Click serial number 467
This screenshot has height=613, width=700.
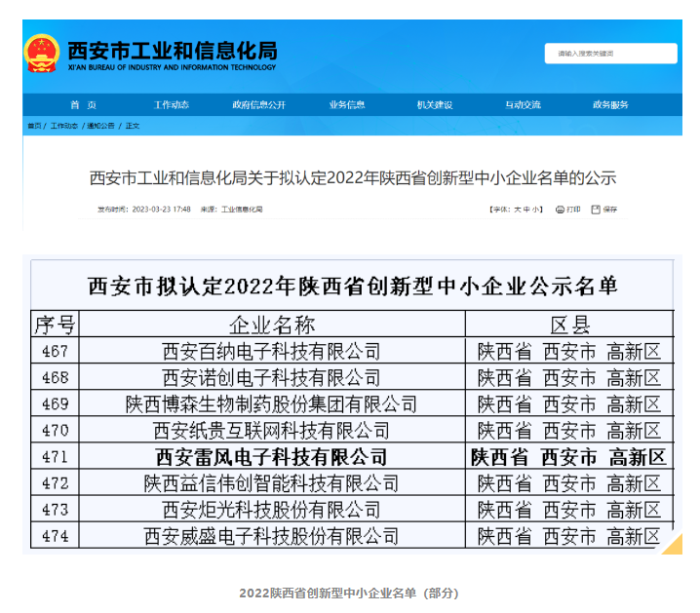(55, 351)
